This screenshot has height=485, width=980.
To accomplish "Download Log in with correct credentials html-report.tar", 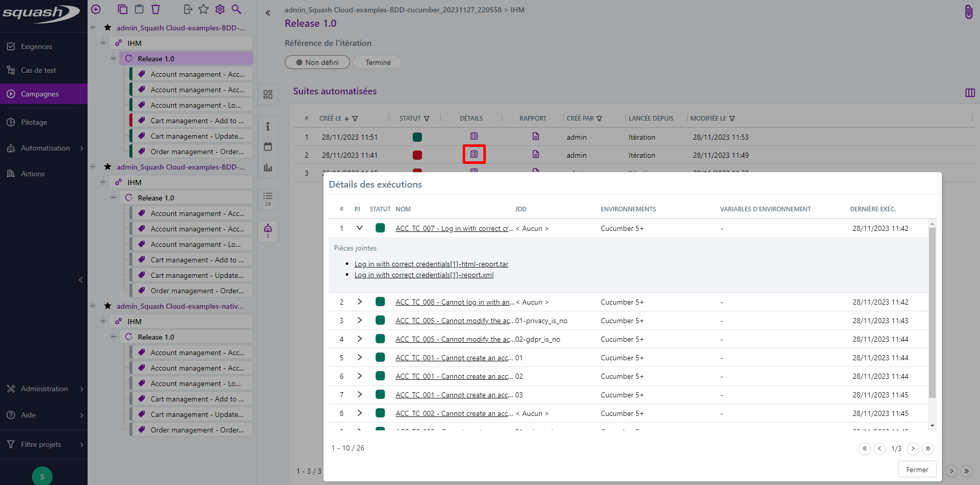I will 431,264.
